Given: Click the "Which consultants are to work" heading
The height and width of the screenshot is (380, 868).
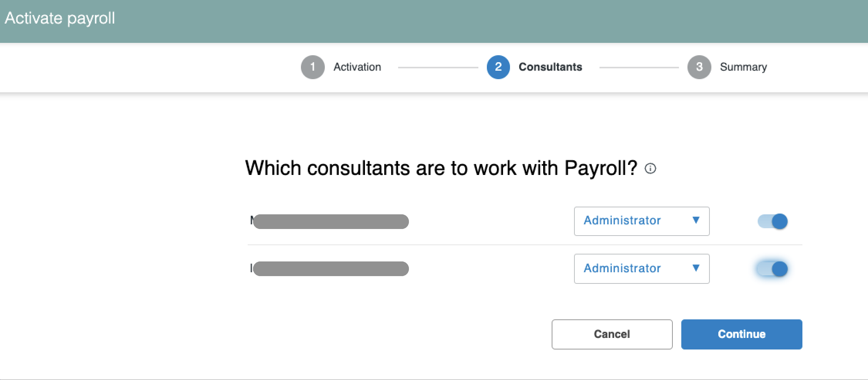Looking at the screenshot, I should pos(441,168).
